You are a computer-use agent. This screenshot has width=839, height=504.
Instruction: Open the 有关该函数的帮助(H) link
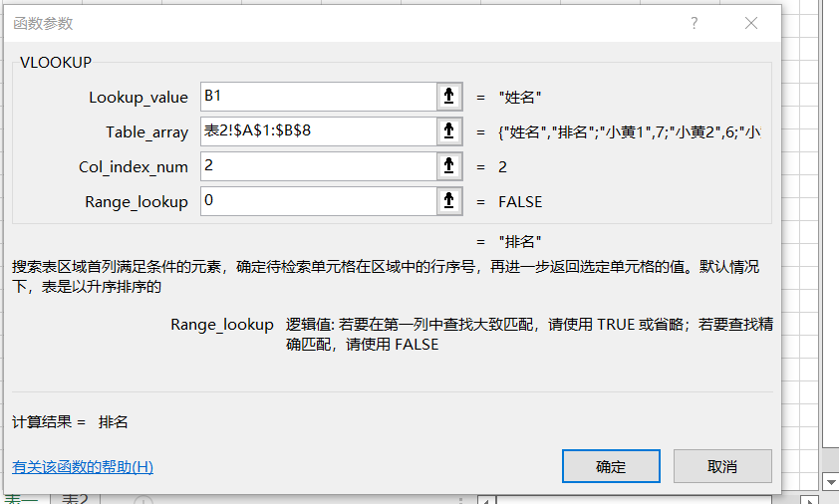[83, 467]
